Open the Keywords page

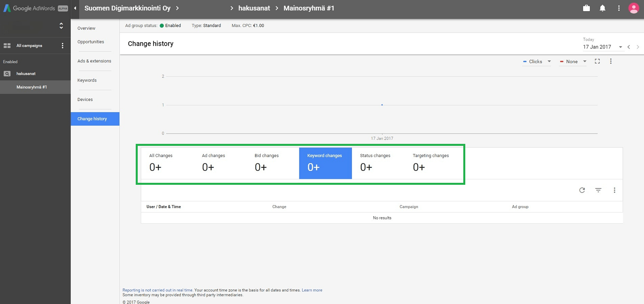87,80
